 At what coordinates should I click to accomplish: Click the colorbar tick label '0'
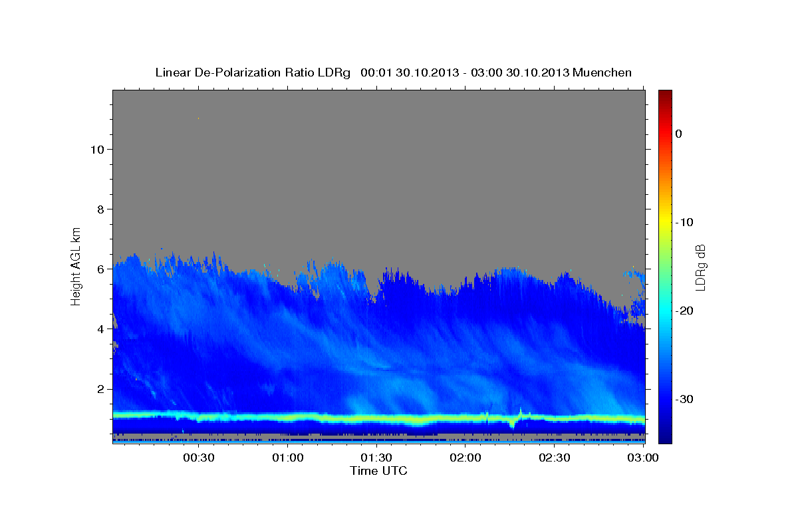tap(679, 134)
